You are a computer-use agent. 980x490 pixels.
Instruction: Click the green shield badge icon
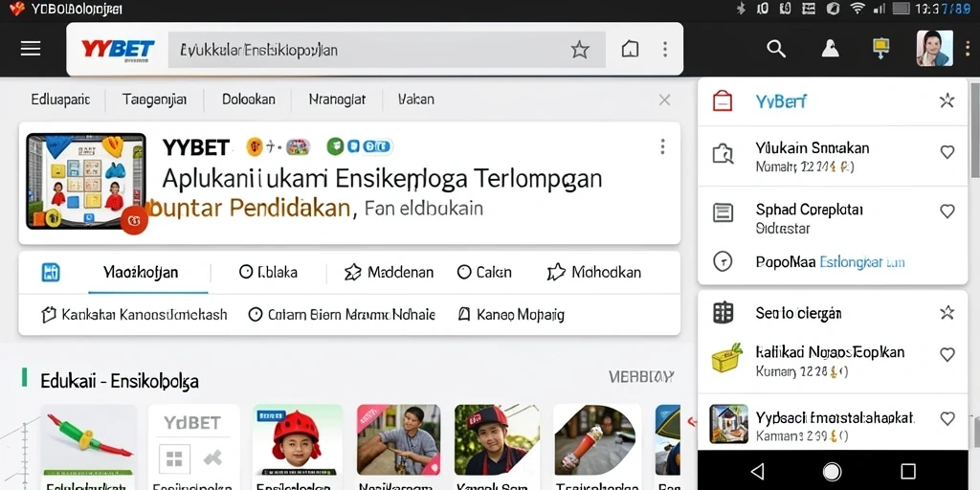[336, 146]
